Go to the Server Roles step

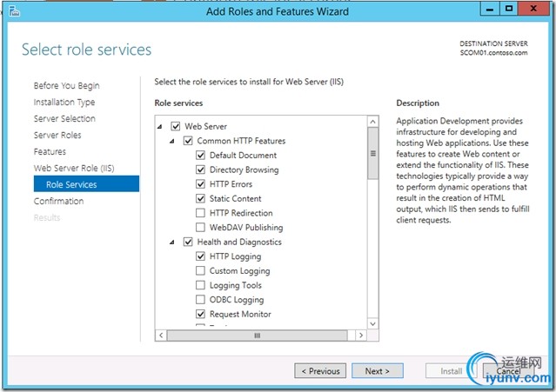(x=57, y=135)
